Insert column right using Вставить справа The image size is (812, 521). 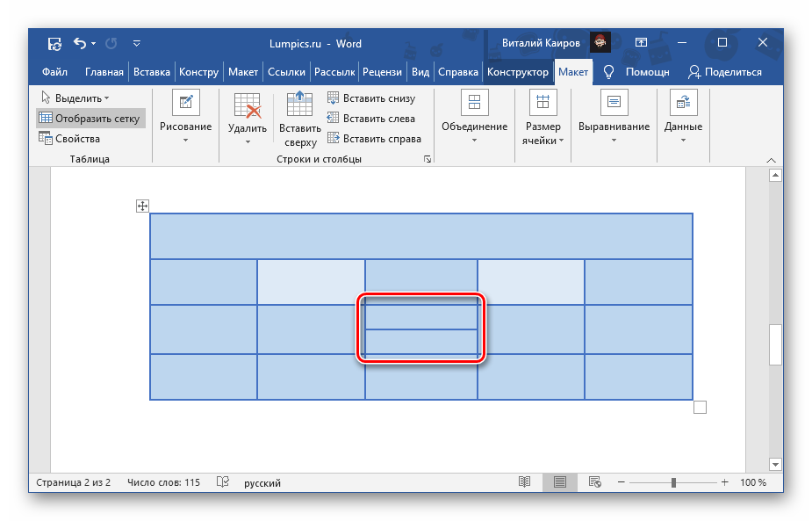[x=374, y=138]
